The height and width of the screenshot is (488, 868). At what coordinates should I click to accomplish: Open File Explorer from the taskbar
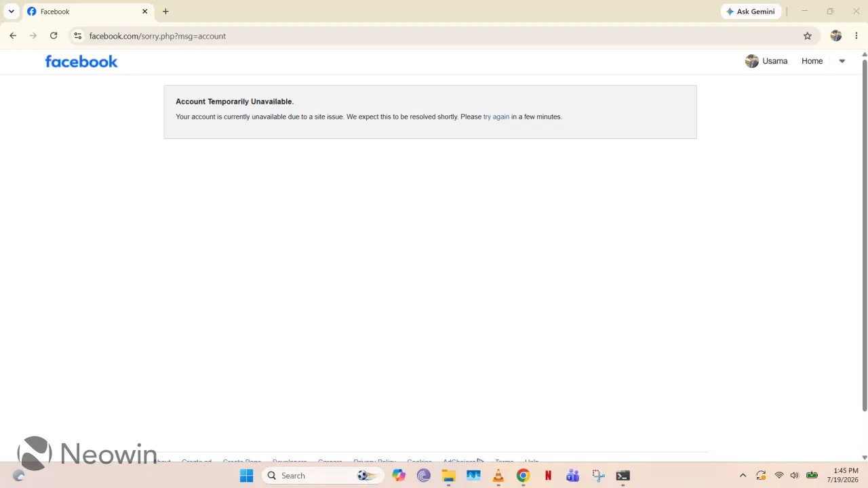point(448,476)
